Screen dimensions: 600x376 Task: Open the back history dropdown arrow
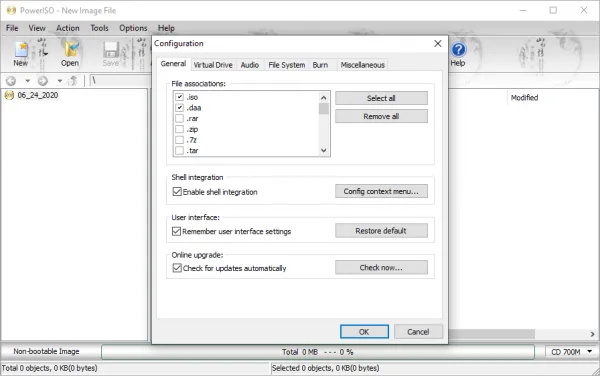pyautogui.click(x=27, y=81)
